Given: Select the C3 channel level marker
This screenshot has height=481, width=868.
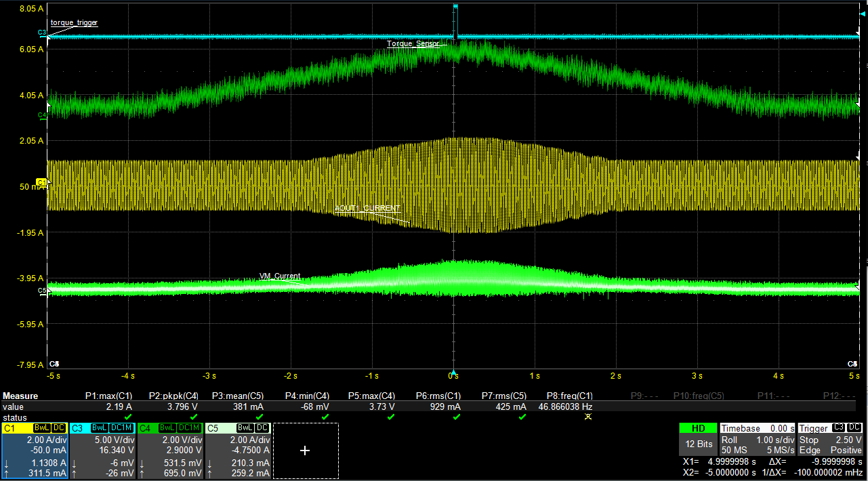Looking at the screenshot, I should tap(42, 33).
